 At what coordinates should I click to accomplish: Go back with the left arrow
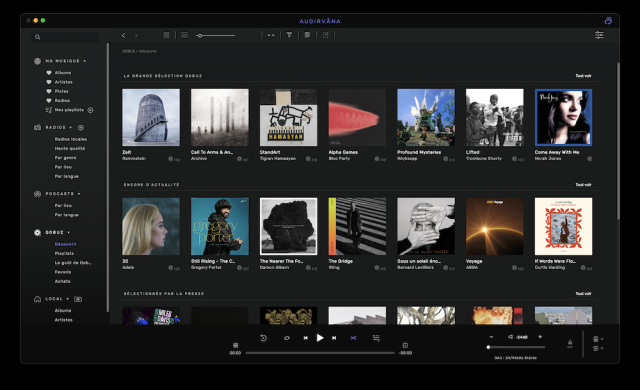tap(123, 35)
